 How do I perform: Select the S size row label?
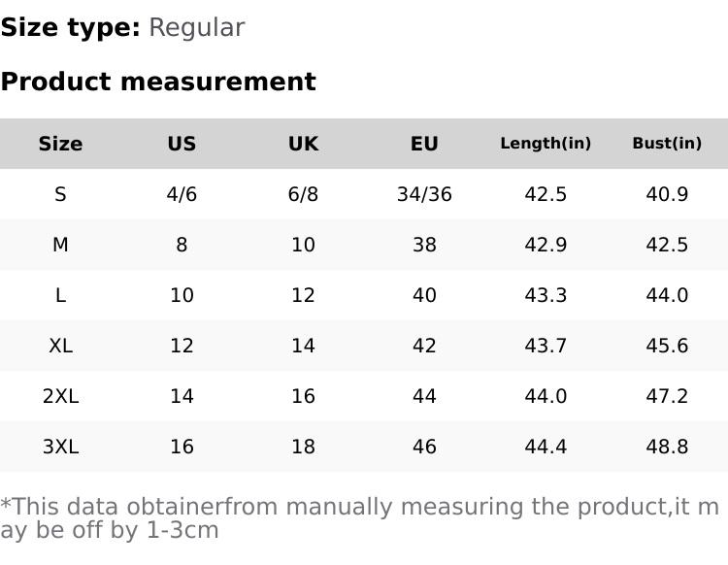tap(60, 194)
